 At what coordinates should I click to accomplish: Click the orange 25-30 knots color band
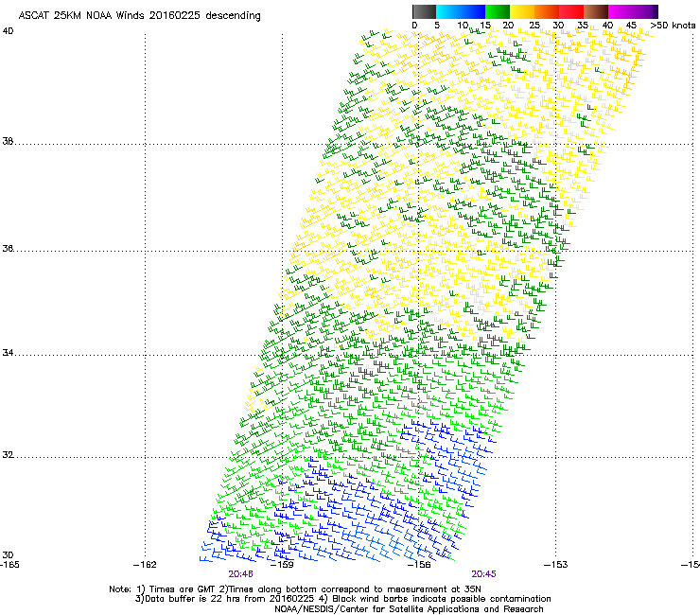tap(547, 11)
